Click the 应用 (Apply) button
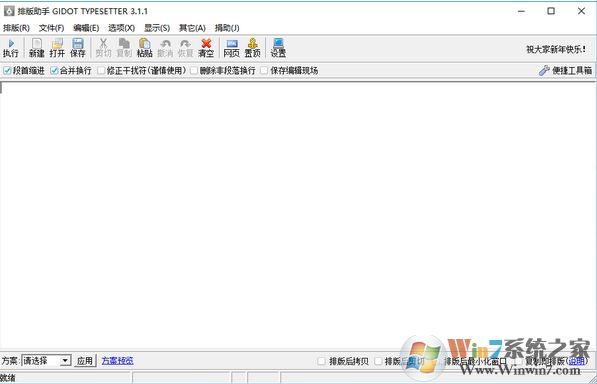 [x=85, y=361]
